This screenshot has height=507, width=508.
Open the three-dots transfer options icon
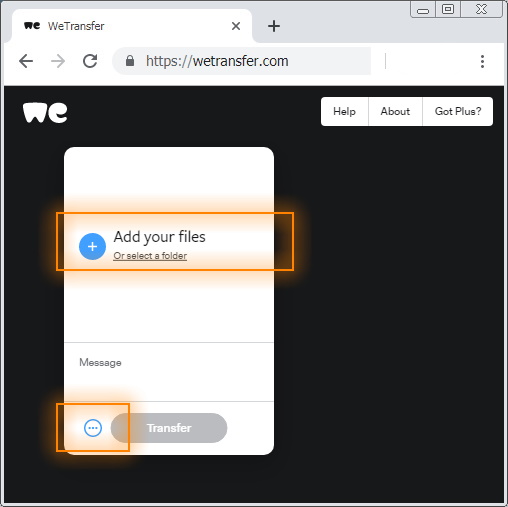pos(93,428)
